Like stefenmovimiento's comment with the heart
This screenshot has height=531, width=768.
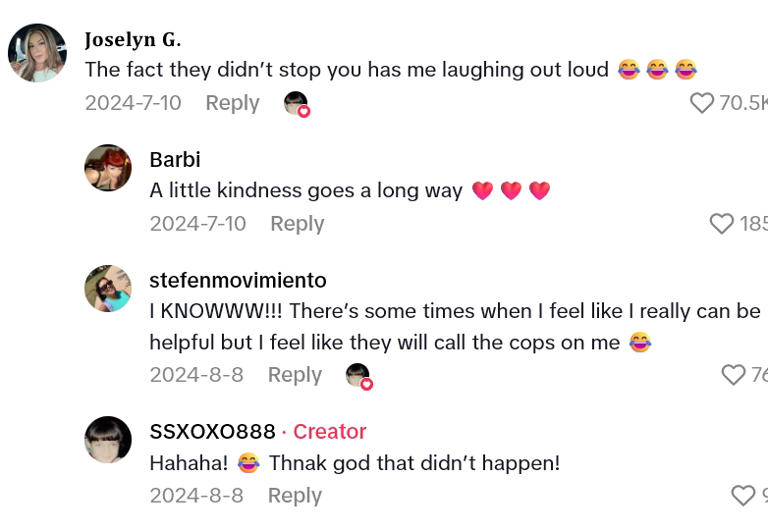tap(733, 375)
